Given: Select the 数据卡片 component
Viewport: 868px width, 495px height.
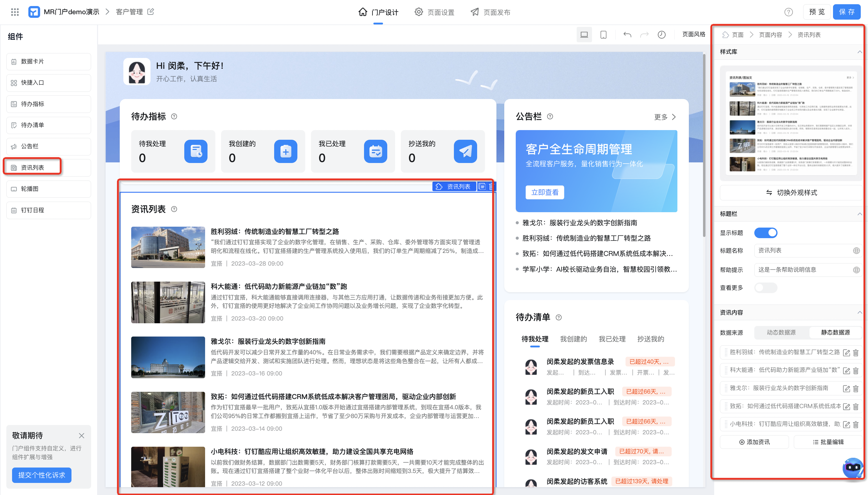Looking at the screenshot, I should click(x=49, y=62).
